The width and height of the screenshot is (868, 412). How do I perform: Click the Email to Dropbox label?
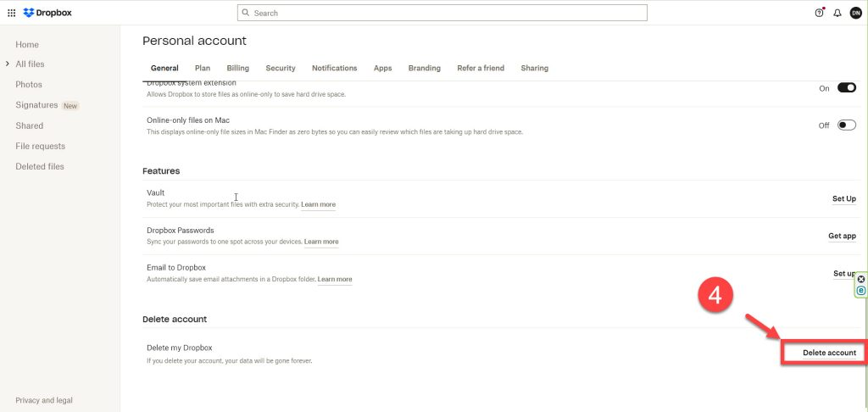(176, 268)
